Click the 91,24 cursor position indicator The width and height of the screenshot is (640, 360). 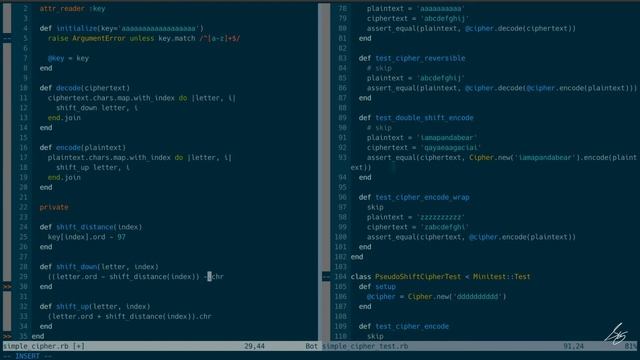point(573,346)
